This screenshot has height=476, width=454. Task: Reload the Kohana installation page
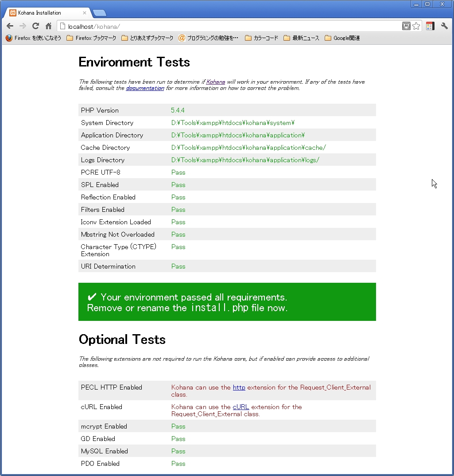point(35,26)
